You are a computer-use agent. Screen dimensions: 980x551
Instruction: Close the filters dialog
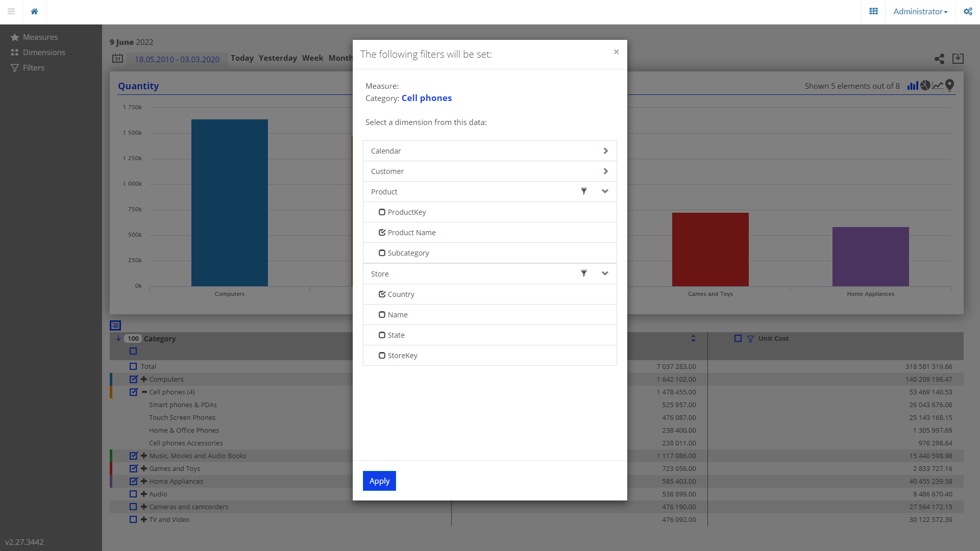tap(616, 52)
